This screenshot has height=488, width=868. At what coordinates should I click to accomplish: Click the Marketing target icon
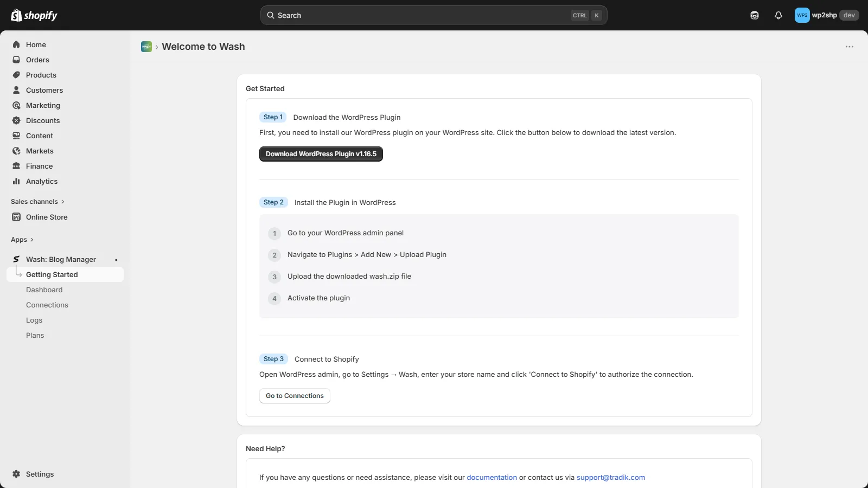point(16,105)
